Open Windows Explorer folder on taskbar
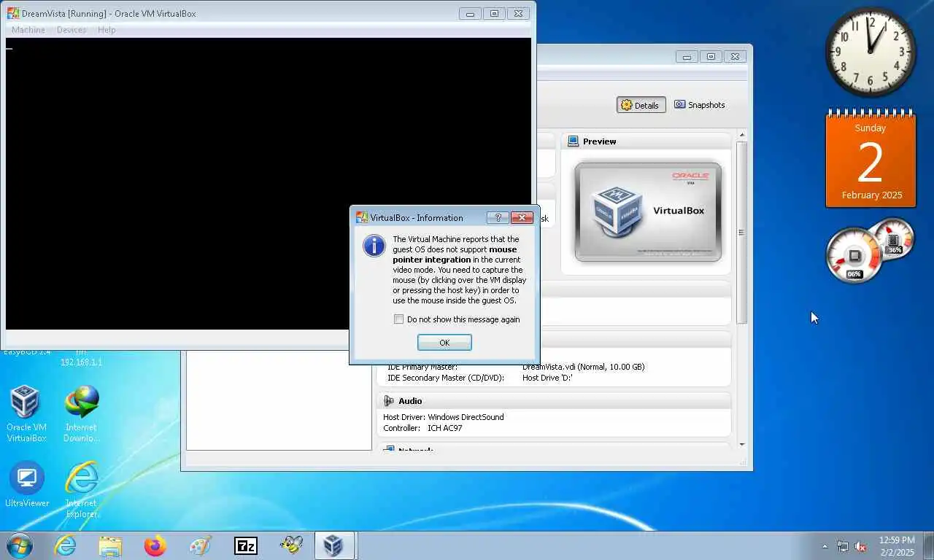The image size is (934, 560). pos(110,545)
